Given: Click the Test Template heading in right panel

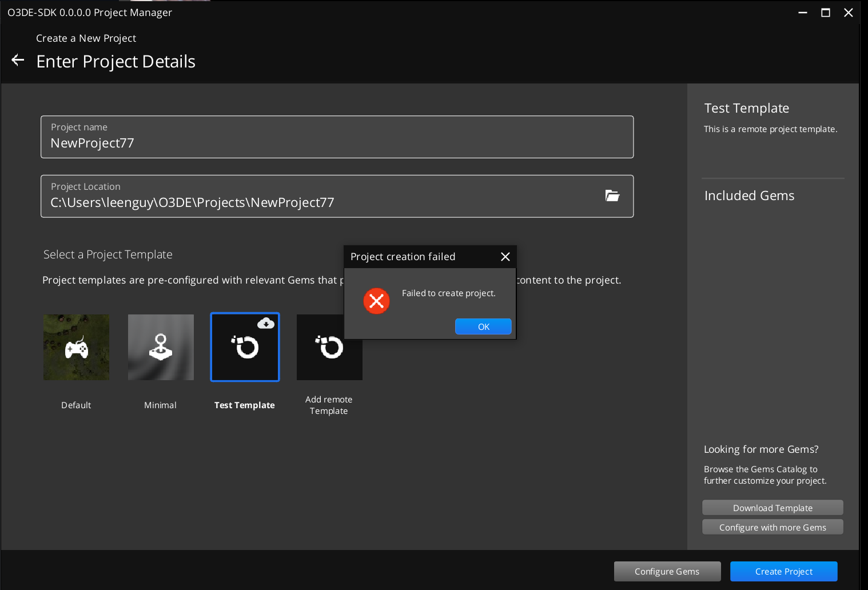Looking at the screenshot, I should (x=746, y=108).
